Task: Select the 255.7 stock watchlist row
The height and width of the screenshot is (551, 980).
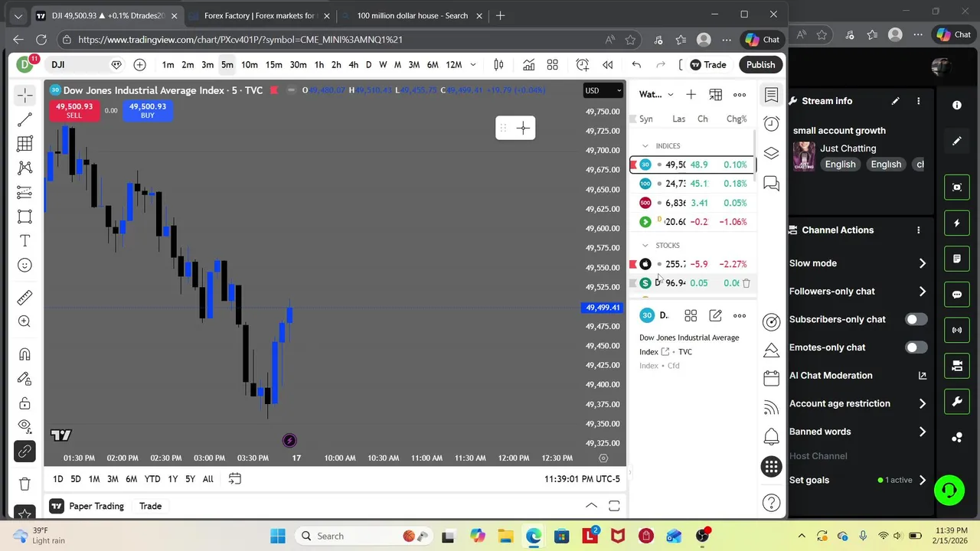Action: 692,264
